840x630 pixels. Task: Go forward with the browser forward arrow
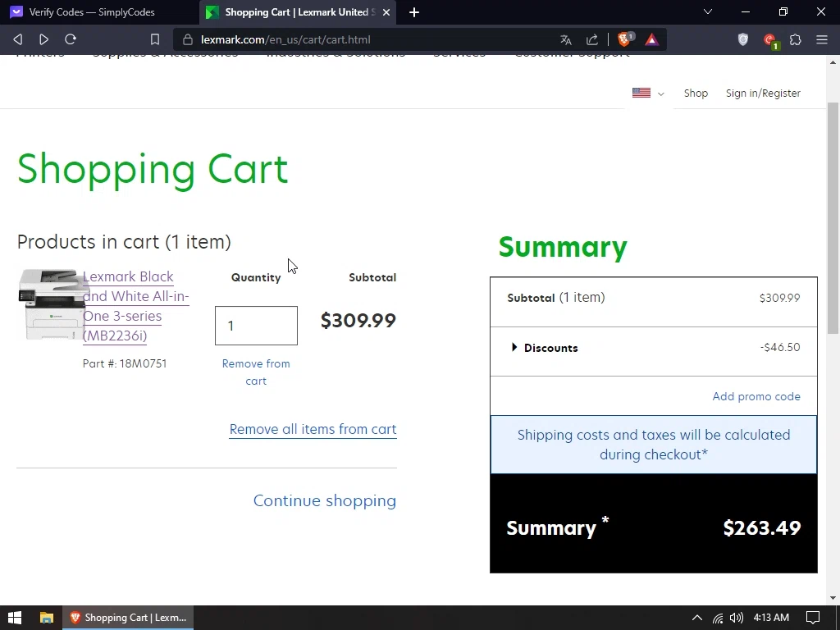click(x=44, y=39)
